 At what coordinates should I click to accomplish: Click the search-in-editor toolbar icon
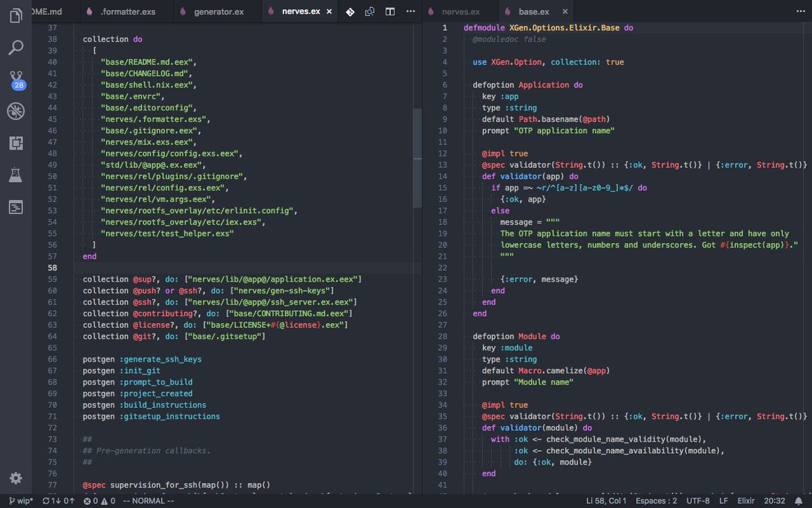coord(371,12)
